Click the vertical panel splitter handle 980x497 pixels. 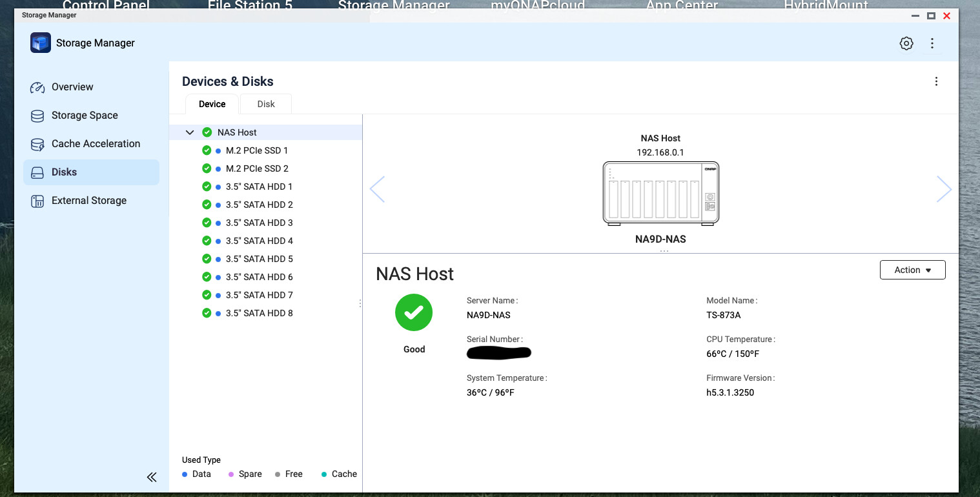click(x=360, y=303)
